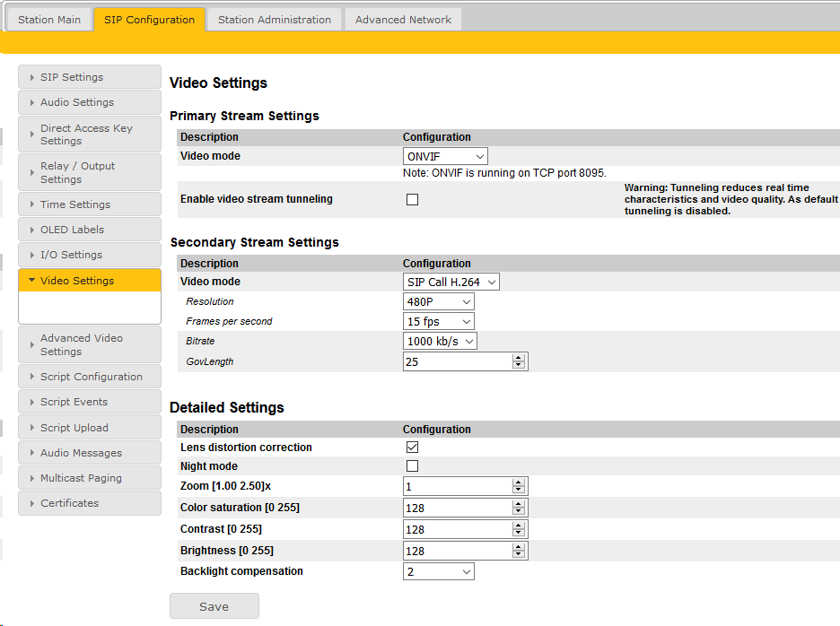Increase Brightness with the up spinner arrow
Viewport: 840px width, 626px height.
(x=518, y=546)
